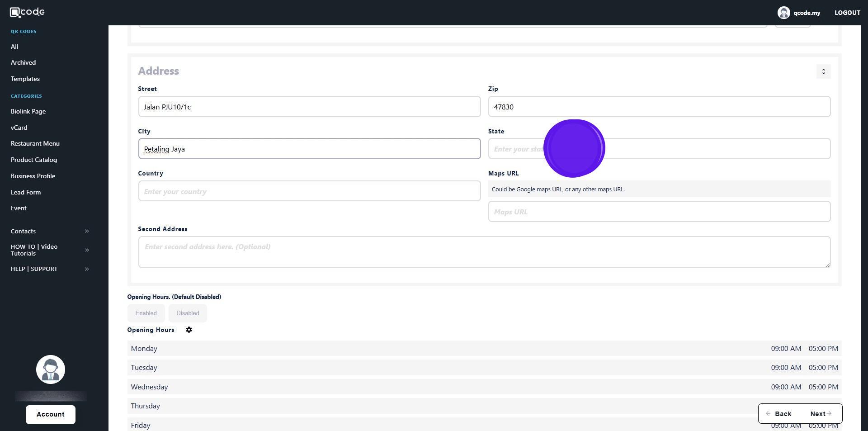868x431 pixels.
Task: Select Business Profile in sidebar
Action: 33,176
